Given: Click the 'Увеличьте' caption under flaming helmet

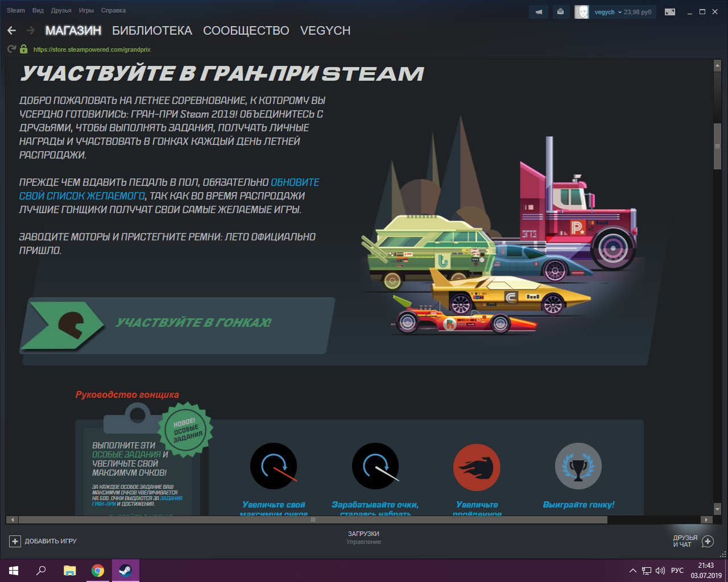Looking at the screenshot, I should (x=477, y=505).
